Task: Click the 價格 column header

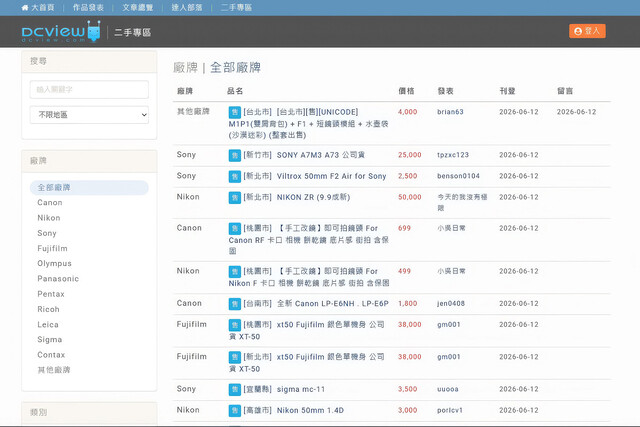Action: point(406,91)
